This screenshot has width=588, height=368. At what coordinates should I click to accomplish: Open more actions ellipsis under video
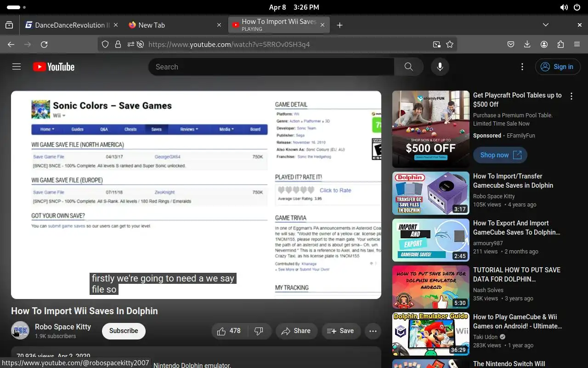click(373, 331)
